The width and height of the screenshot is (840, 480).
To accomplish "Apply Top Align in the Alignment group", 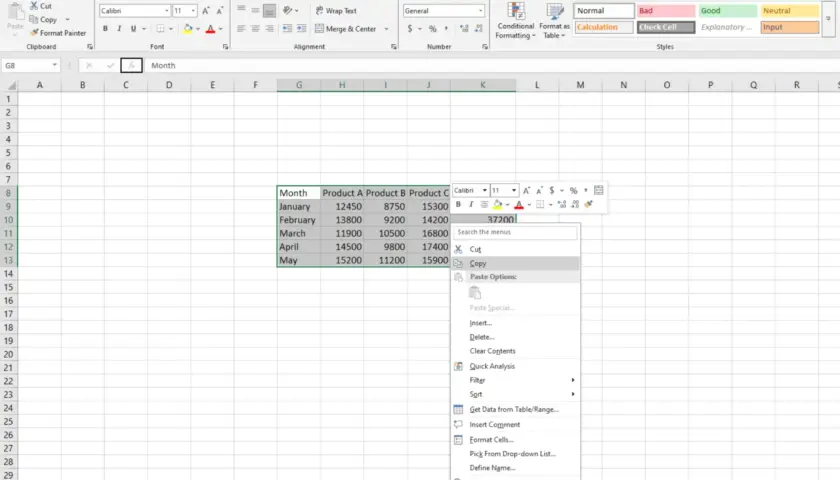I will coord(241,10).
